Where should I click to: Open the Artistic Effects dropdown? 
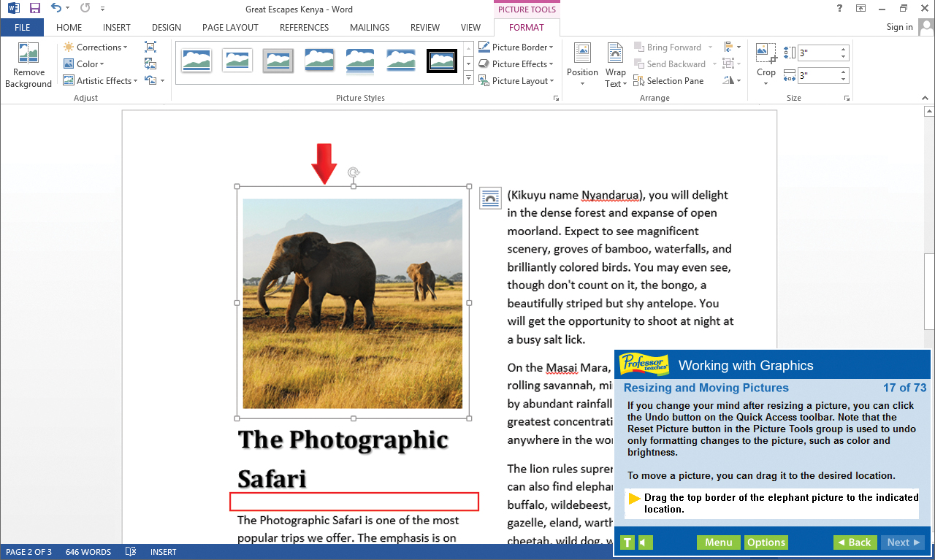click(x=100, y=80)
